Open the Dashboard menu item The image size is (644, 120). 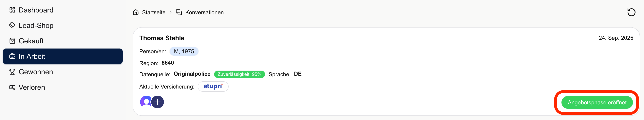(36, 10)
